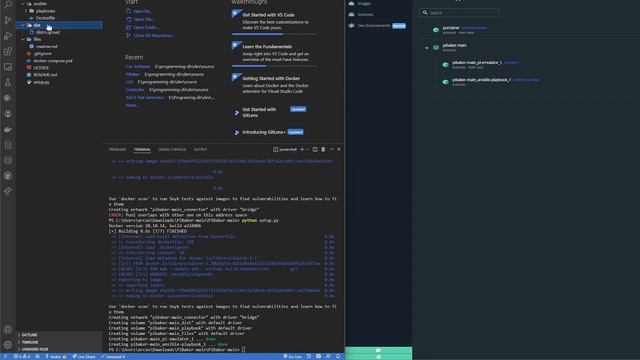Switch to the Problems tab
Viewport: 640px width, 360px height.
pos(118,149)
